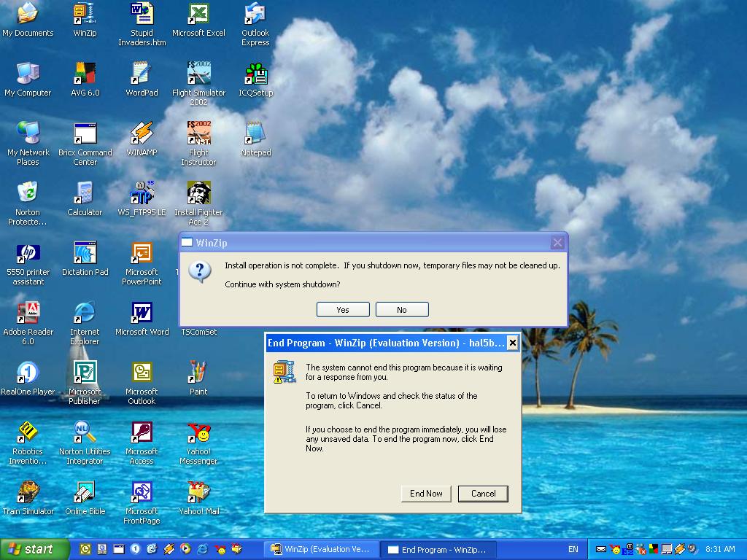Image resolution: width=747 pixels, height=560 pixels.
Task: Select the End Program - WinZip taskbar button
Action: 438,549
